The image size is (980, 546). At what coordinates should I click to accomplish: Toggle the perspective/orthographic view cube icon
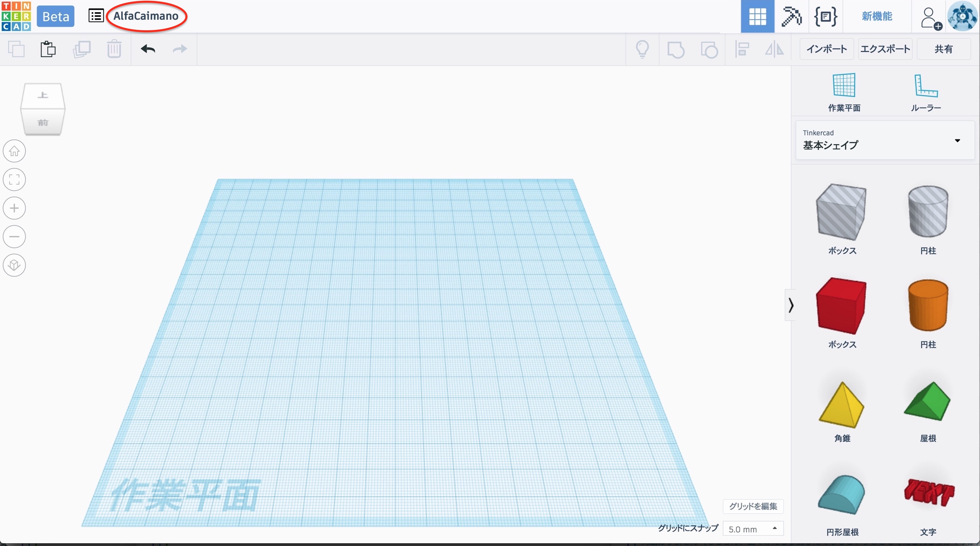click(x=14, y=265)
